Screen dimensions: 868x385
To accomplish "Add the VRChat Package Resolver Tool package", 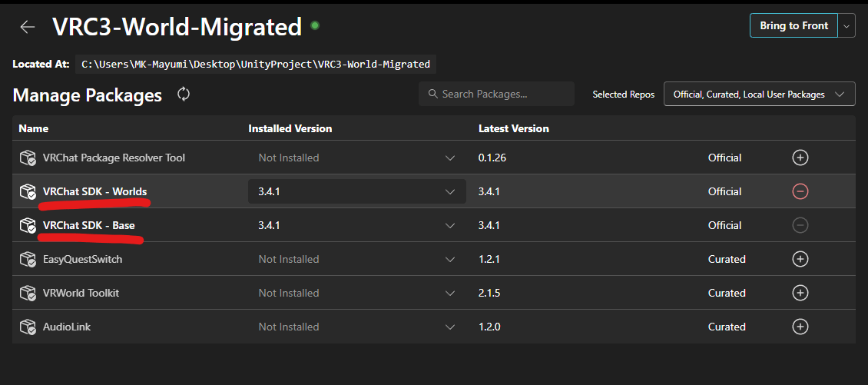I will (x=800, y=158).
